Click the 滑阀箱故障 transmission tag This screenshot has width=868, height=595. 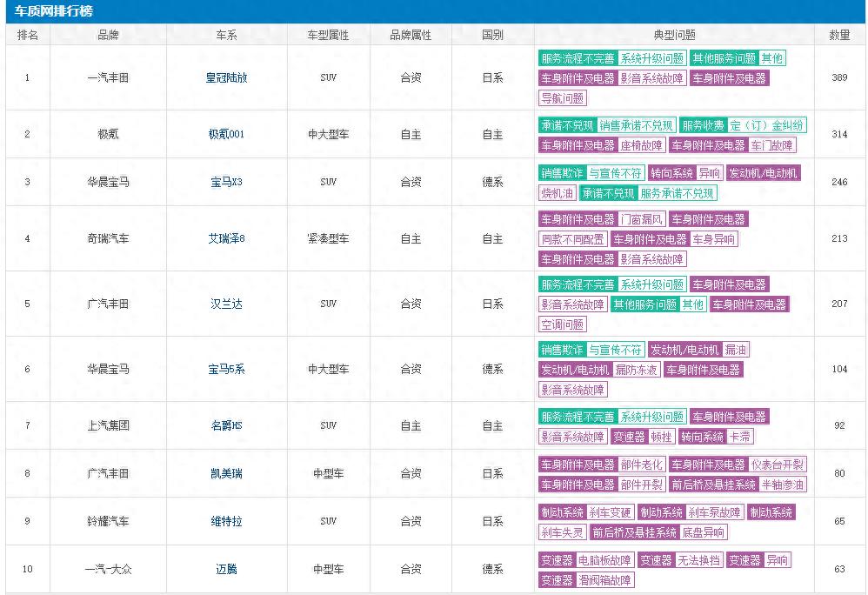pyautogui.click(x=605, y=580)
